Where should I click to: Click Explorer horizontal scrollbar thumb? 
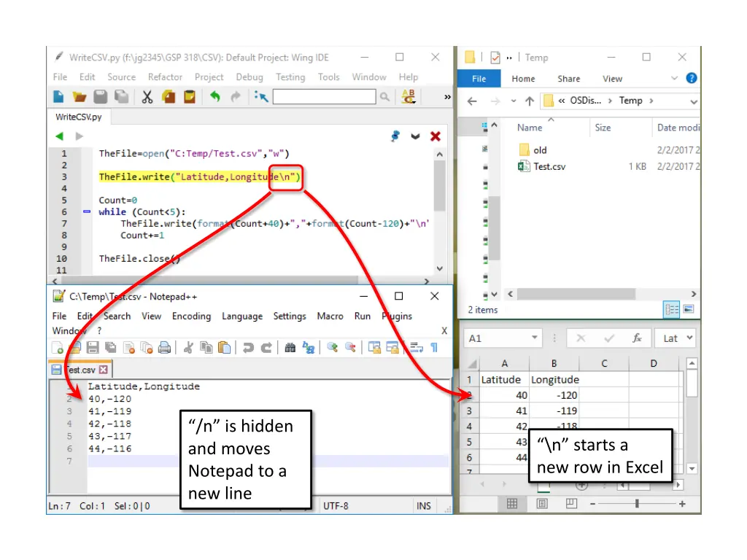576,295
